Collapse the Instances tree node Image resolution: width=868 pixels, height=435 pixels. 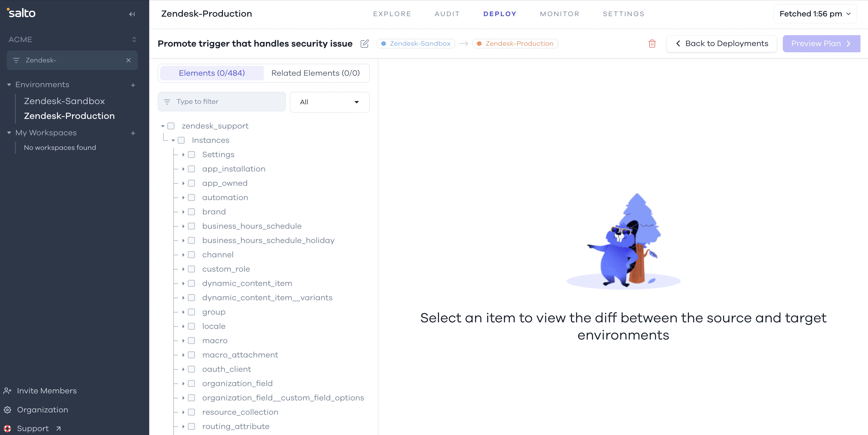173,140
